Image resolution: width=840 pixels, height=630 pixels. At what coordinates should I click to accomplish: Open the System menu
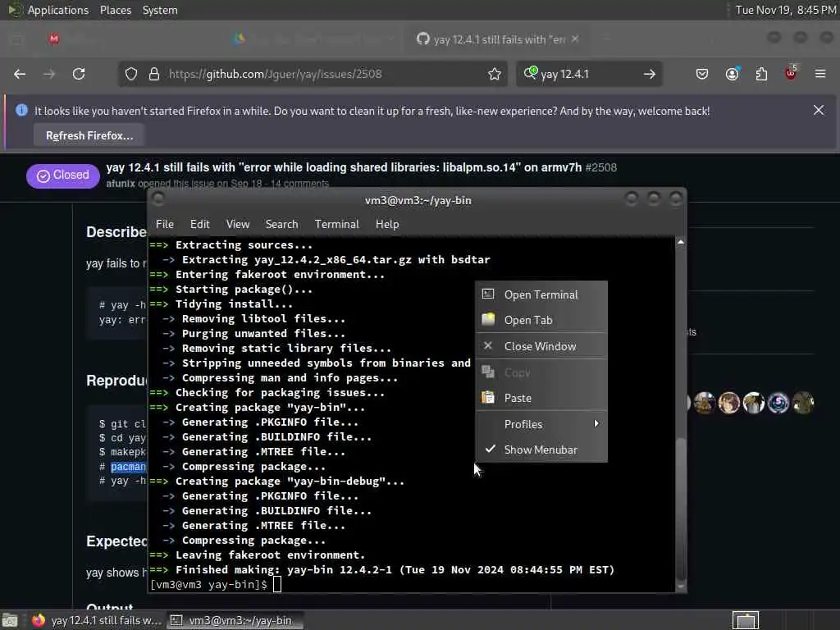pos(160,10)
